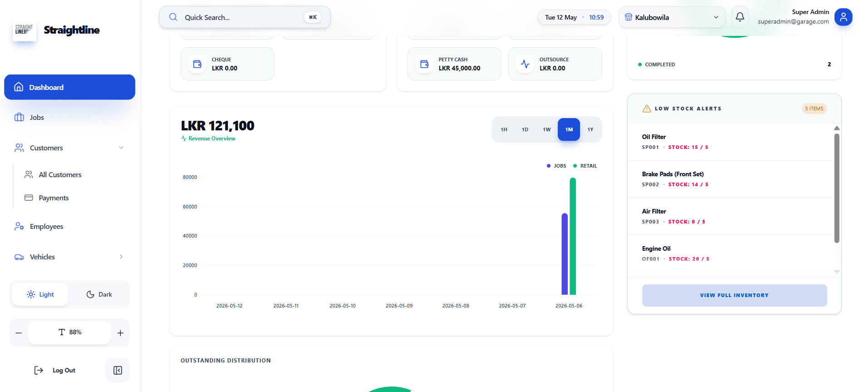Open Payments submenu item

click(54, 198)
